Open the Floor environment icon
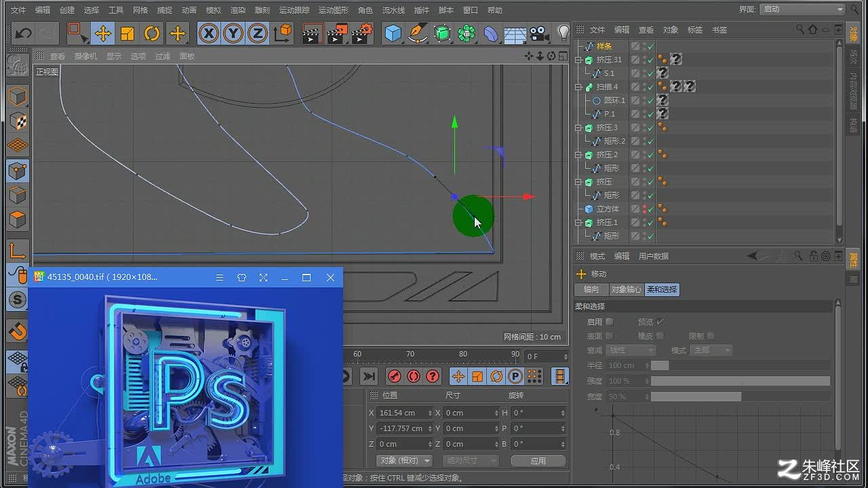This screenshot has height=488, width=868. (515, 33)
